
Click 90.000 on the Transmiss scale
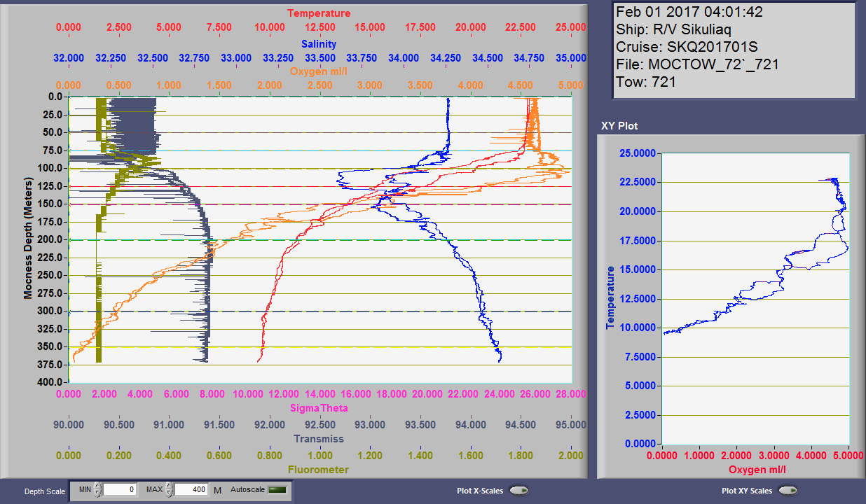[69, 424]
